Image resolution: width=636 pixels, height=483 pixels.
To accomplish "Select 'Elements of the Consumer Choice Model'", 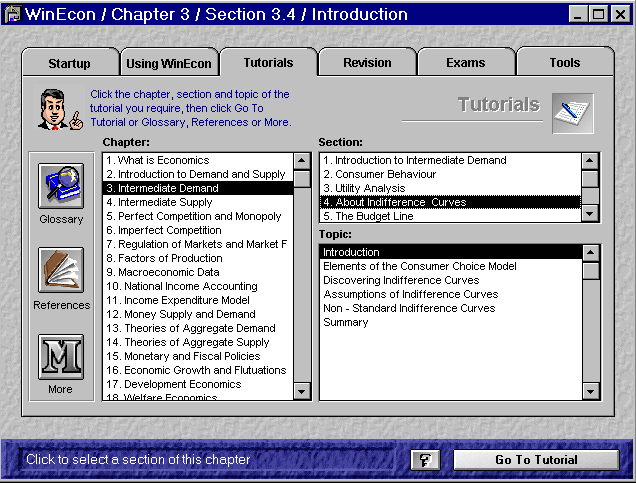I will pyautogui.click(x=451, y=266).
